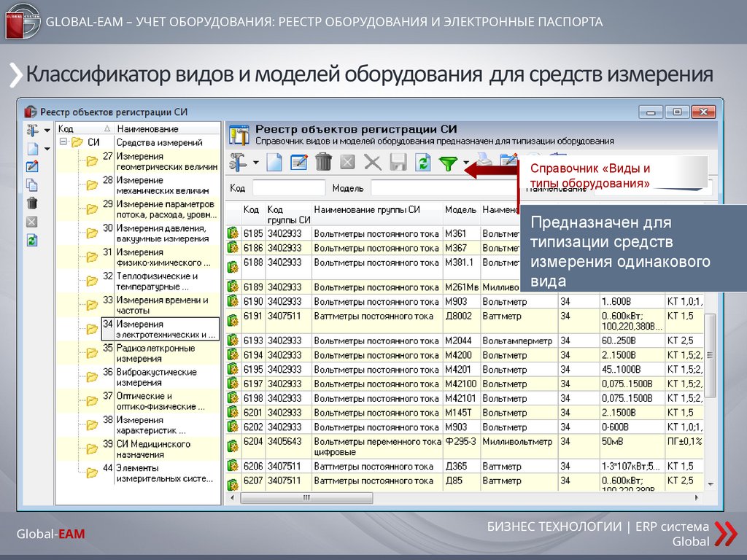Select row 6186 with model М367

tap(371, 248)
